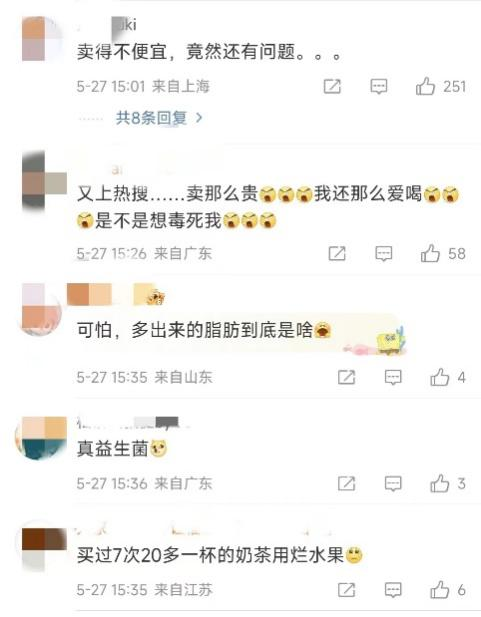Open the first commenter's avatar profile
Viewport: 481px width, 617px height.
coord(42,39)
